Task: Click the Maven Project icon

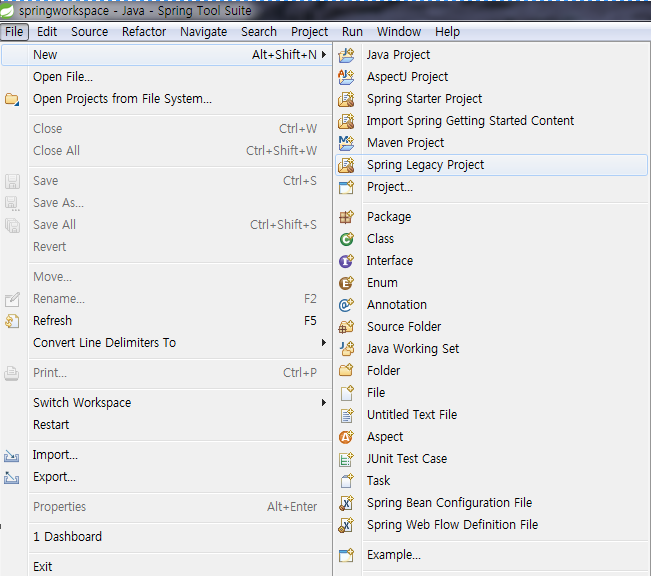Action: (346, 143)
